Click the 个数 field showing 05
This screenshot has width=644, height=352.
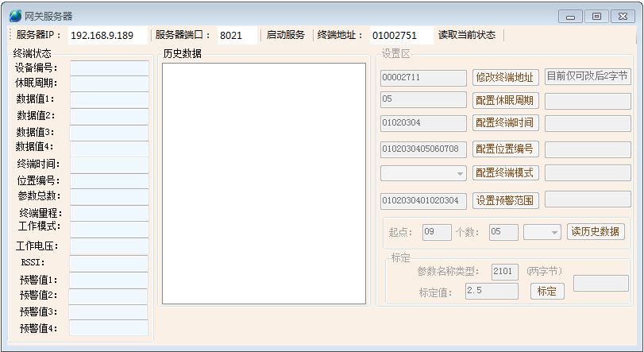(x=503, y=233)
